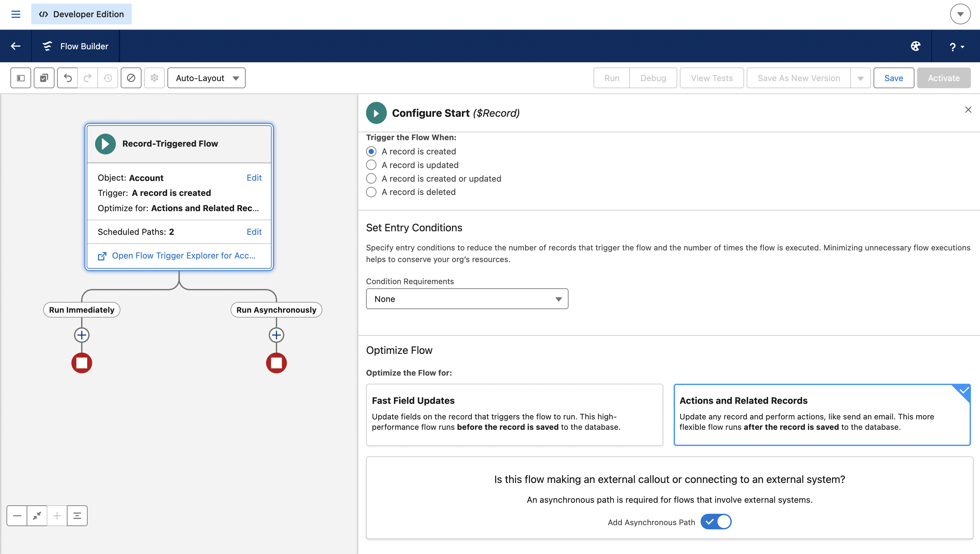This screenshot has width=980, height=554.
Task: Expand the Save As New Version arrow
Action: (x=861, y=78)
